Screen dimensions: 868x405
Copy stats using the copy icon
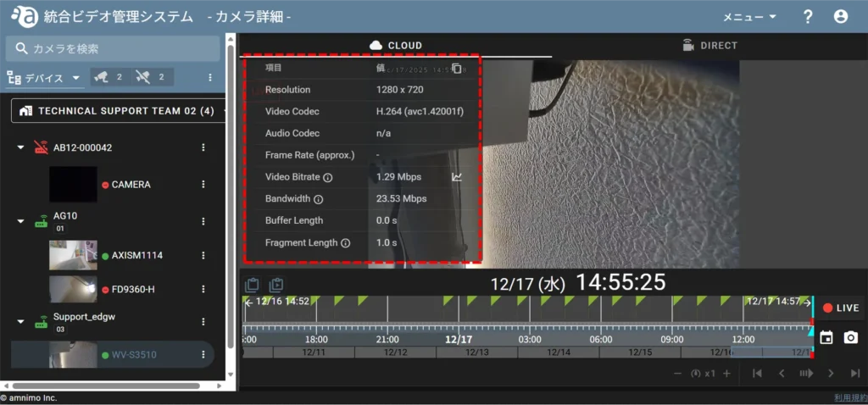[x=457, y=68]
